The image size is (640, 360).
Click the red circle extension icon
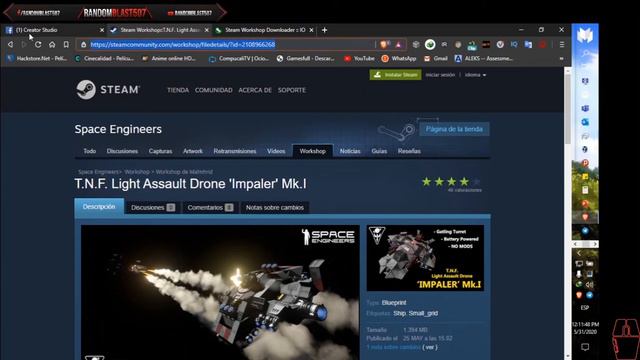point(542,44)
